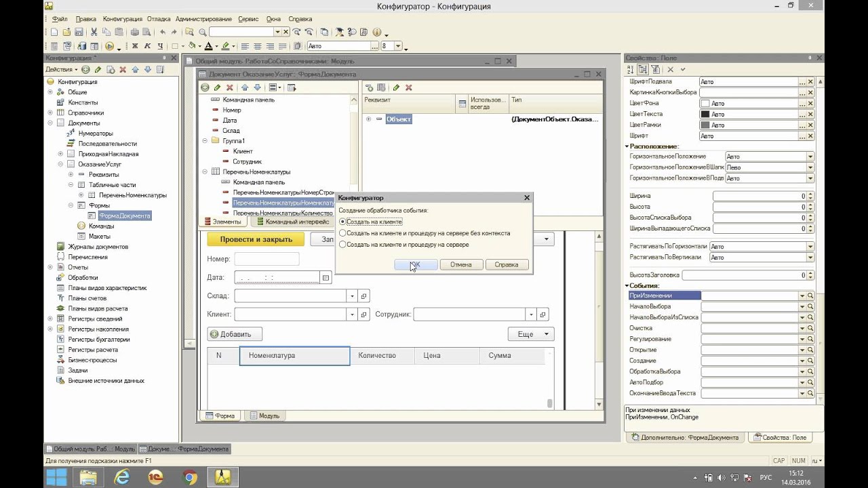Click the Bold Ж formatting icon
The height and width of the screenshot is (488, 868).
click(x=135, y=46)
